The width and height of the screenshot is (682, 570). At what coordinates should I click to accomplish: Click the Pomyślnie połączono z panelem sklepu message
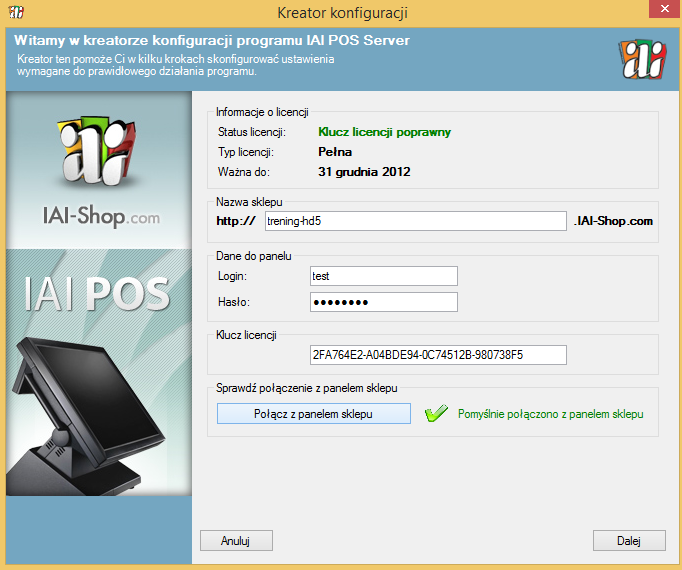point(550,414)
